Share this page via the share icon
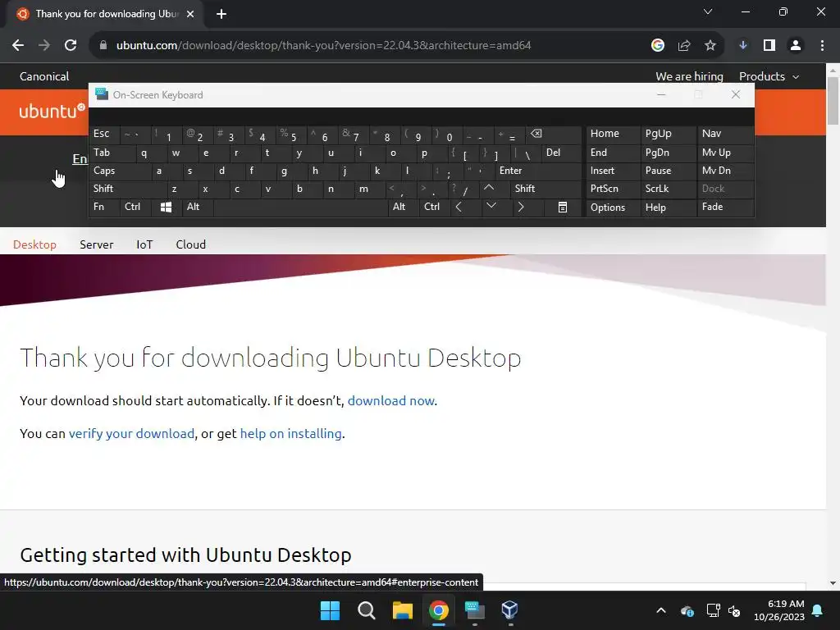840x630 pixels. (684, 46)
